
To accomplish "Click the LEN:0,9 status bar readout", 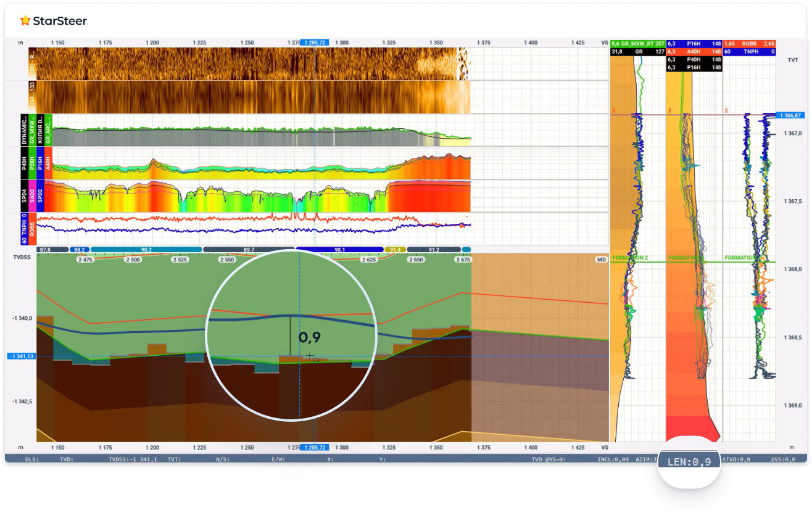I will pos(689,461).
